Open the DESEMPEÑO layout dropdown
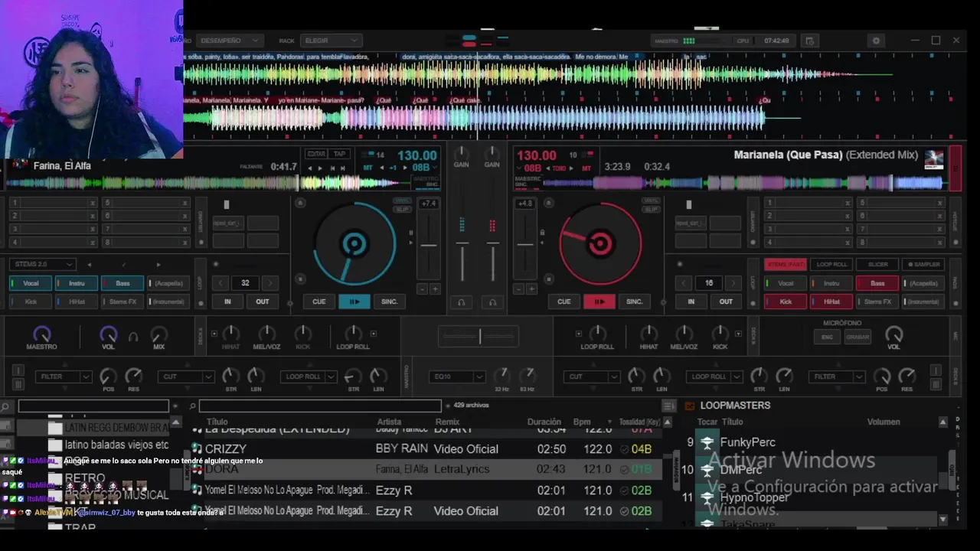The width and height of the screenshot is (980, 551). click(x=230, y=41)
